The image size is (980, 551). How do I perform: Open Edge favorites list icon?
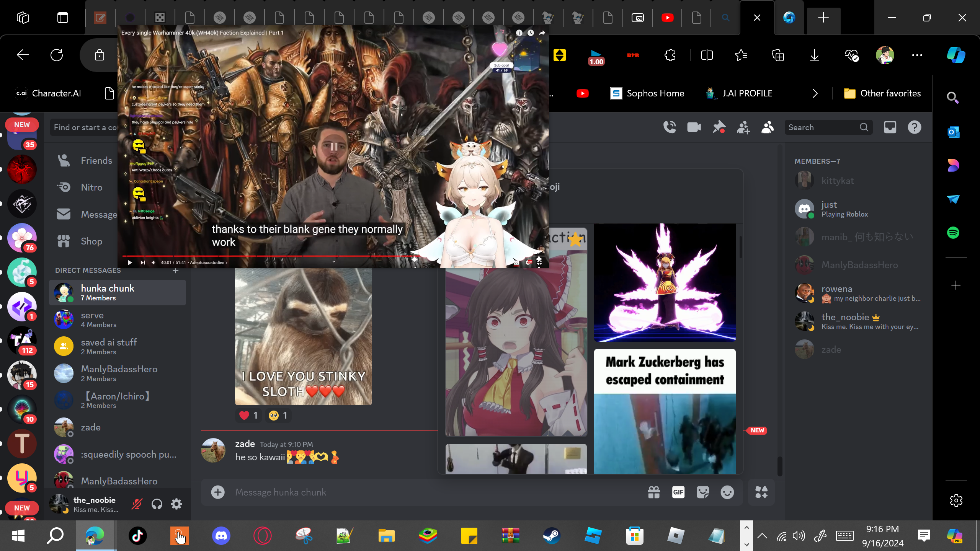coord(742,55)
